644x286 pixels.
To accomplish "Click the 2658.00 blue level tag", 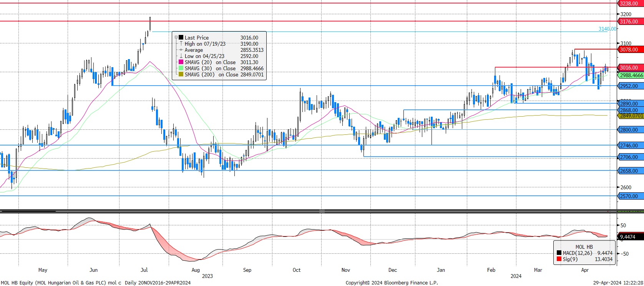I will pos(630,171).
